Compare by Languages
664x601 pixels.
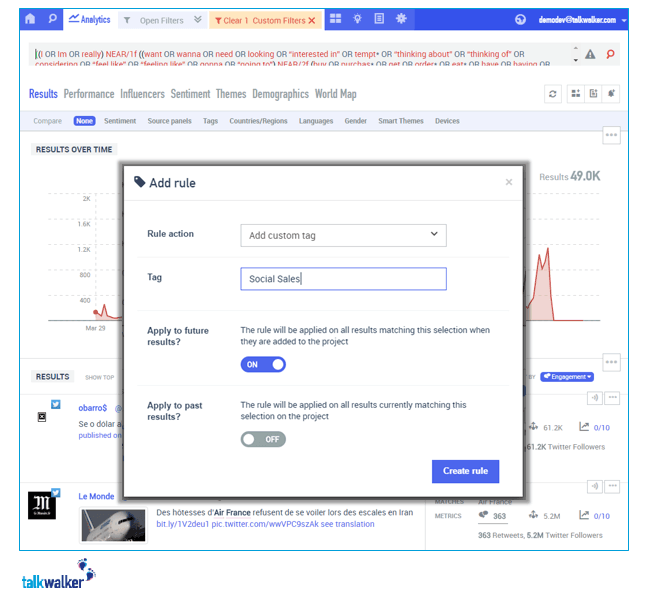(316, 121)
